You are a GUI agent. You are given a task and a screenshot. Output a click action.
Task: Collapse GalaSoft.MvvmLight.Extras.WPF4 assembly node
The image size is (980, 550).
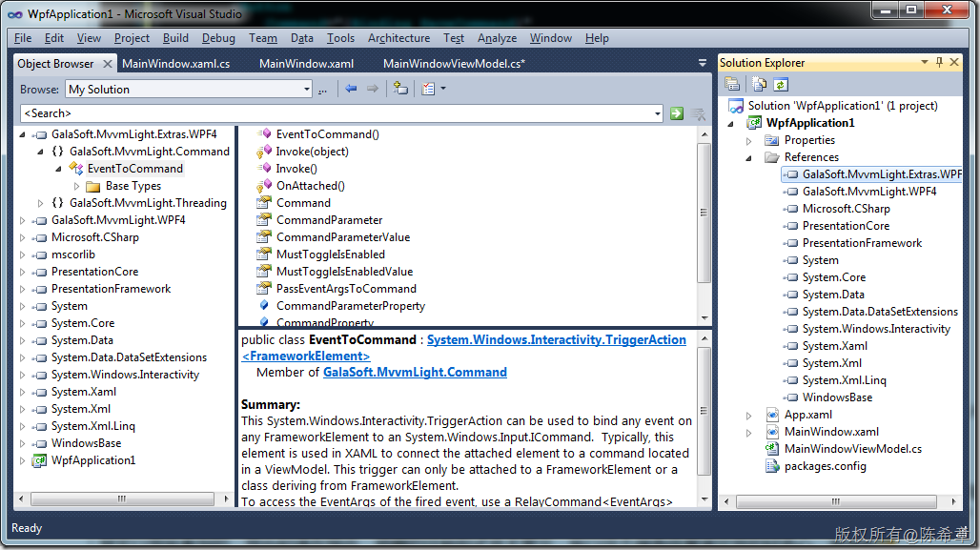23,134
